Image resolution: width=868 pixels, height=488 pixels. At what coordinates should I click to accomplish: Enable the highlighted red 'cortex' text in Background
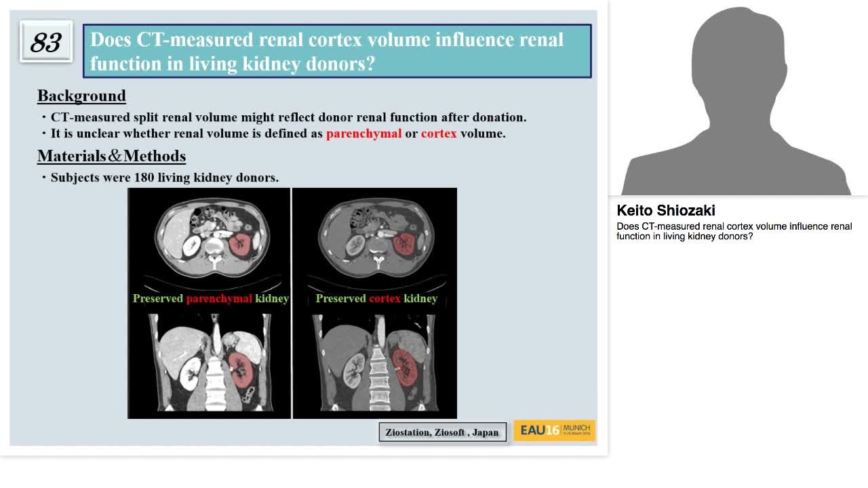tap(439, 134)
